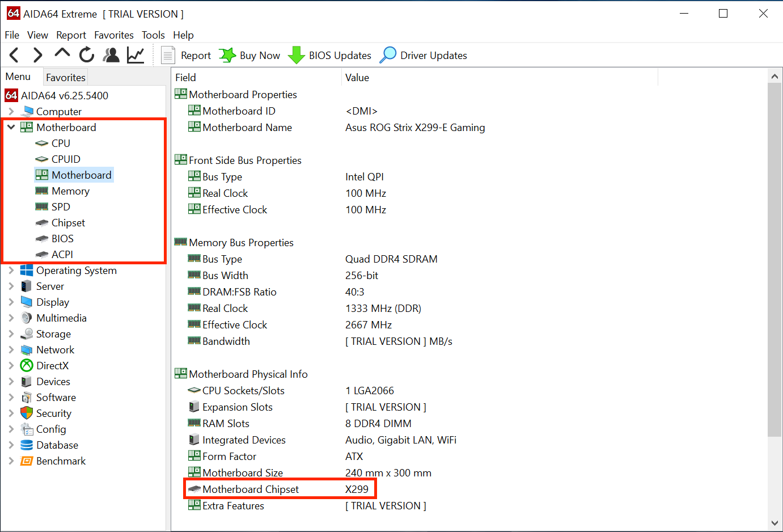Expand the Storage tree node
Screen dimensions: 783x532
(11, 334)
